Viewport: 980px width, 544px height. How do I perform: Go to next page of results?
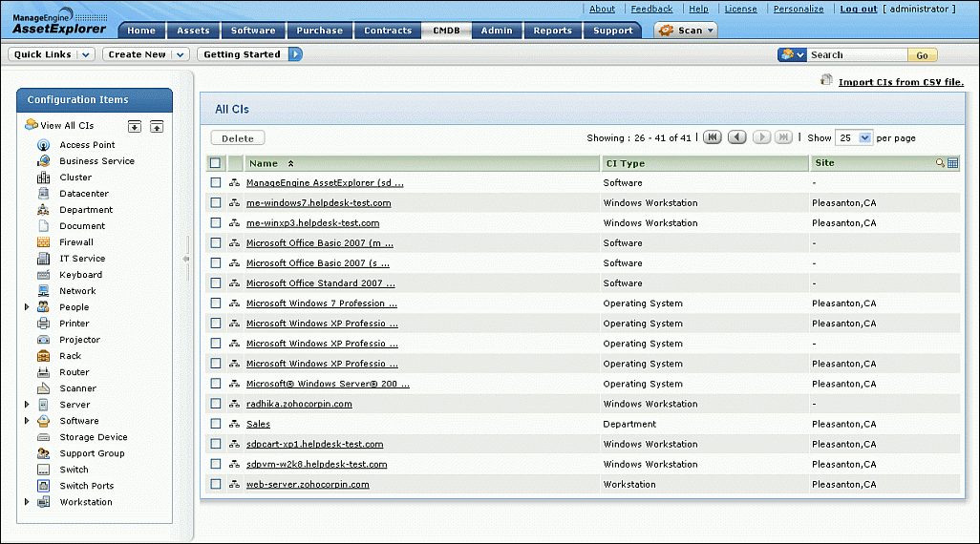761,137
